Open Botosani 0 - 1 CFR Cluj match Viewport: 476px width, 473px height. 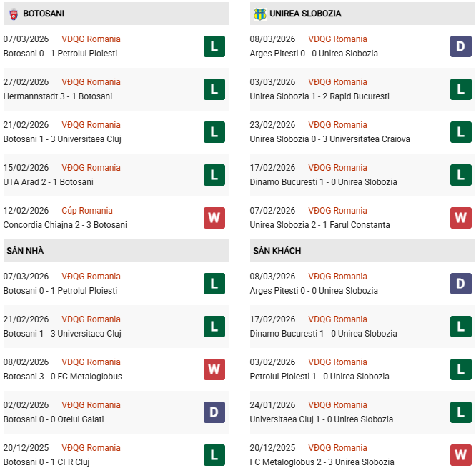pyautogui.click(x=50, y=462)
